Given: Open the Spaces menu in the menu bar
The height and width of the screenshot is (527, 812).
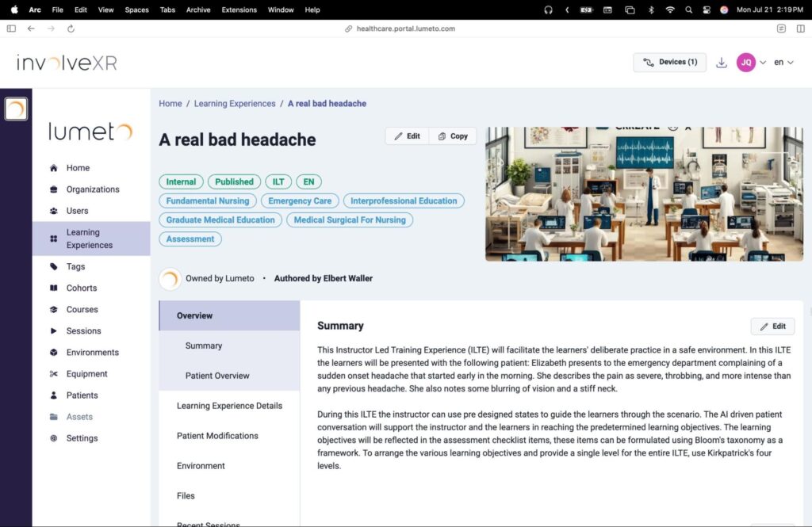Looking at the screenshot, I should (136, 10).
